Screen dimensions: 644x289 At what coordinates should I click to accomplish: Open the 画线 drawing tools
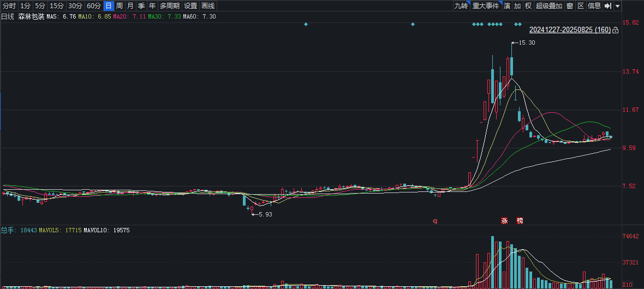click(208, 6)
